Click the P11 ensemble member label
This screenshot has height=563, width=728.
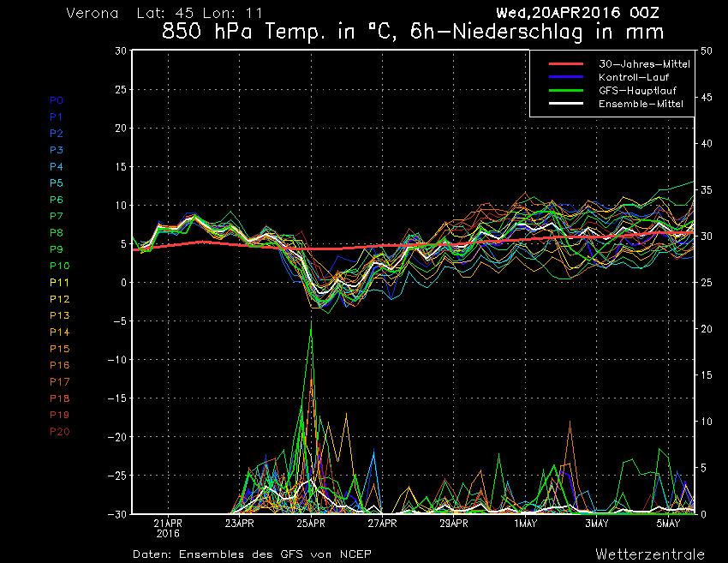pos(59,283)
